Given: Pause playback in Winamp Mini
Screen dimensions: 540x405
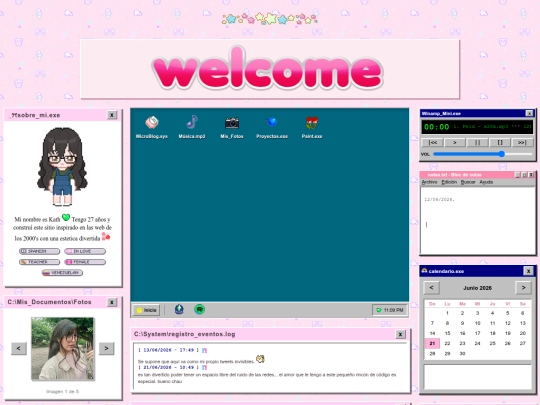Looking at the screenshot, I should (477, 143).
